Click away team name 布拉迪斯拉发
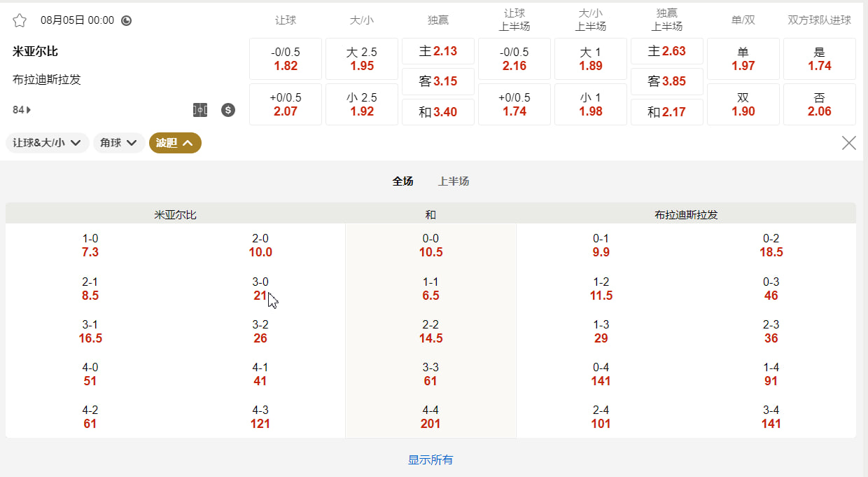The height and width of the screenshot is (477, 868). (47, 79)
